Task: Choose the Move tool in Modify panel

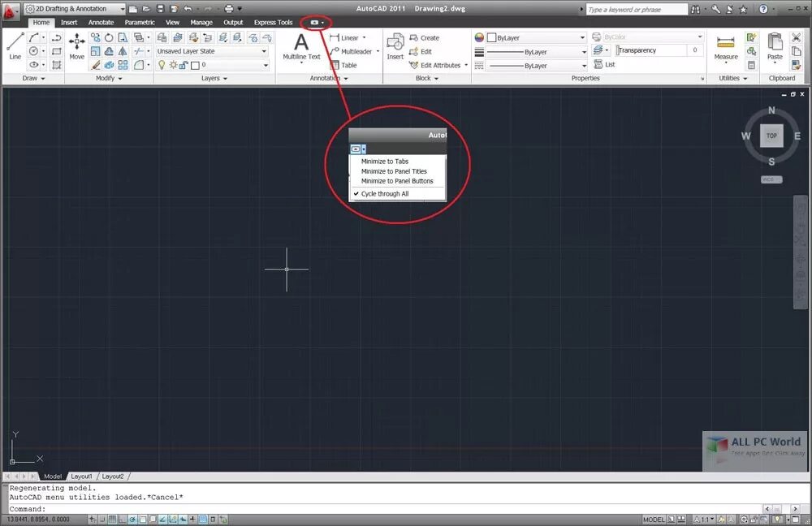Action: click(x=76, y=46)
